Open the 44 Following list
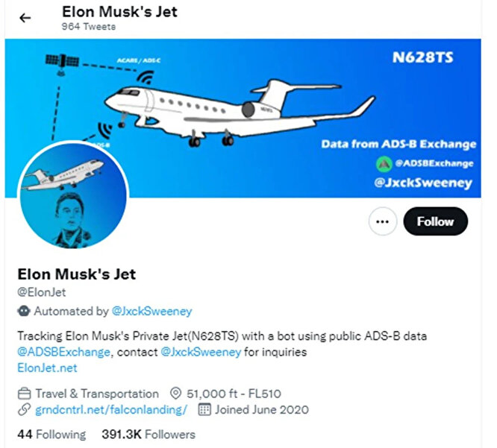Image resolution: width=497 pixels, height=448 pixels. tap(51, 434)
